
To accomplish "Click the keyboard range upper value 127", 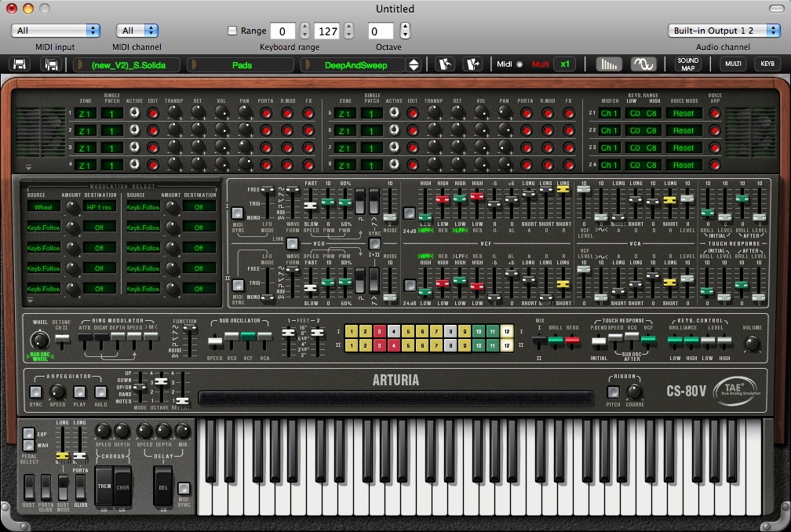I will (327, 31).
